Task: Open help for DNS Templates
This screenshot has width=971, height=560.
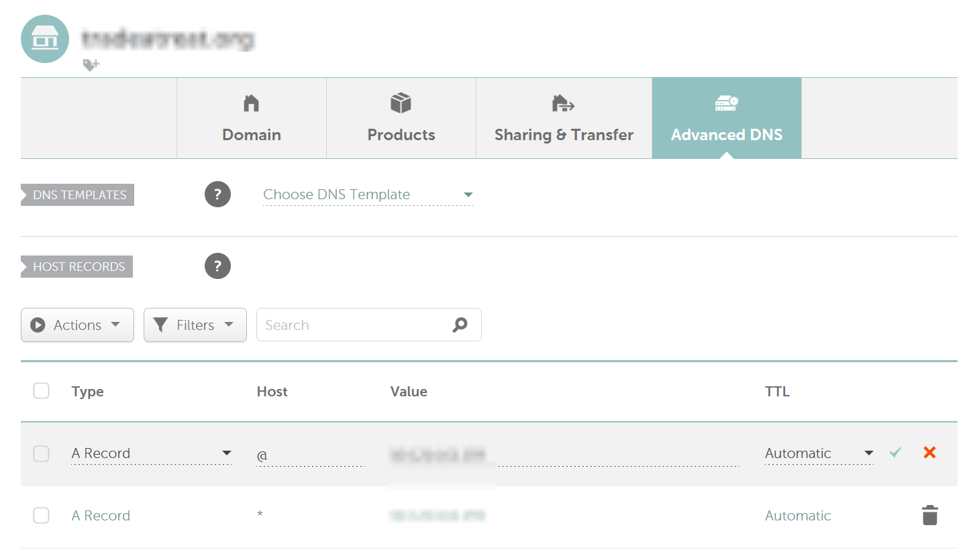Action: [x=217, y=194]
